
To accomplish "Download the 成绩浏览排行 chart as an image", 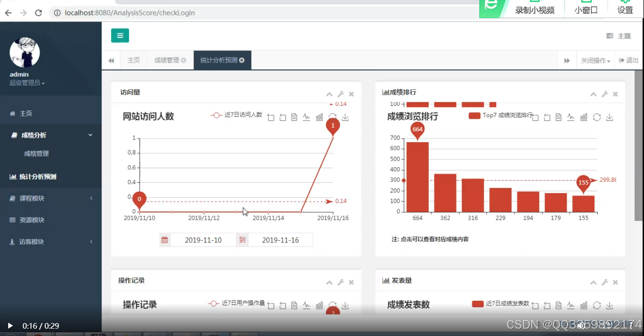I will click(609, 117).
